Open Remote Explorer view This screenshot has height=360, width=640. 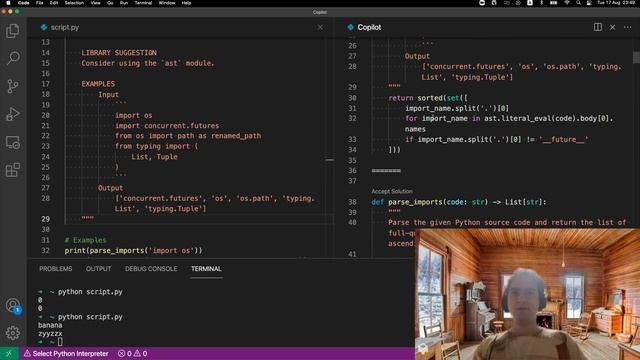click(x=13, y=142)
